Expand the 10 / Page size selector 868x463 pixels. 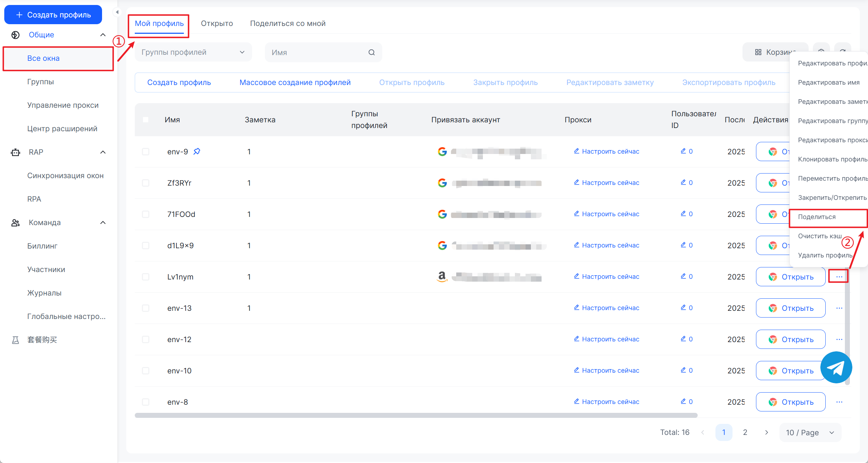coord(810,432)
